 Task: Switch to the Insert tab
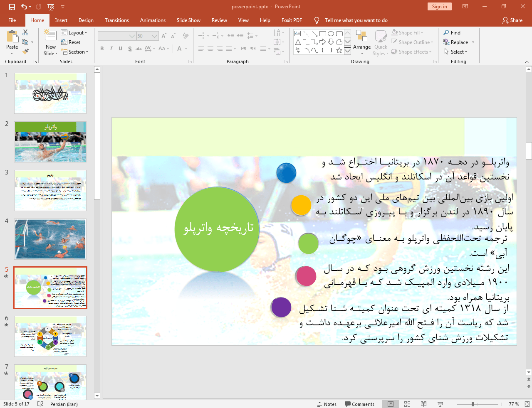(x=61, y=20)
